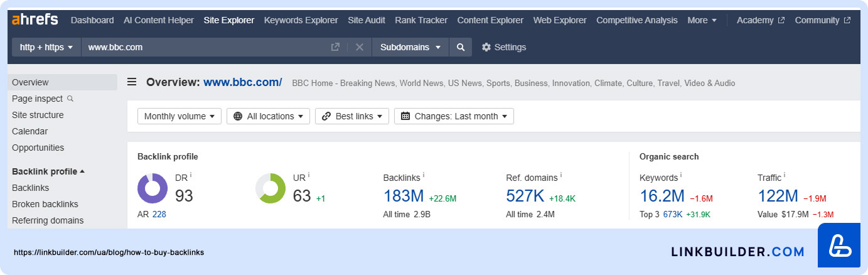Click Traffic info icon

785,176
